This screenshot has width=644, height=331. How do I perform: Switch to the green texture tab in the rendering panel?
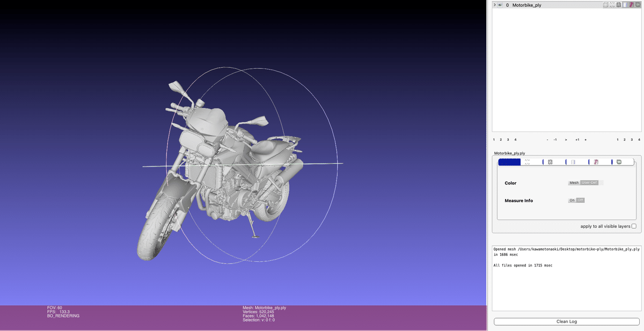click(x=619, y=161)
